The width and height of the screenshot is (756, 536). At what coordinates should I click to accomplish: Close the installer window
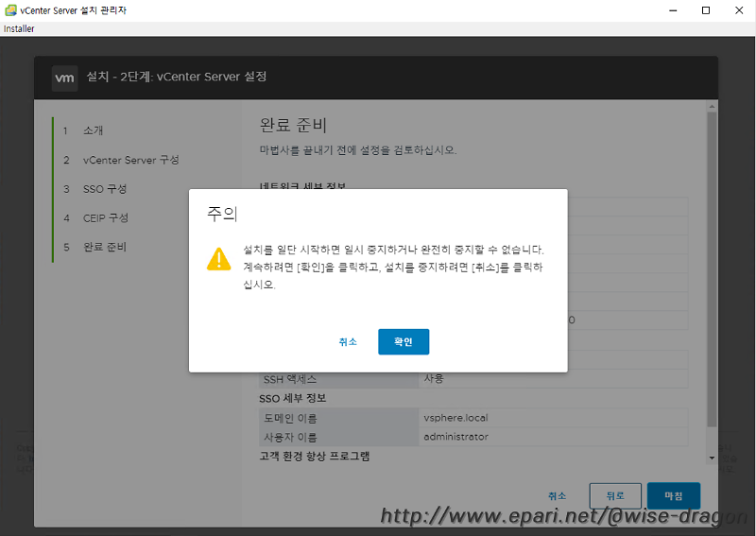point(739,10)
